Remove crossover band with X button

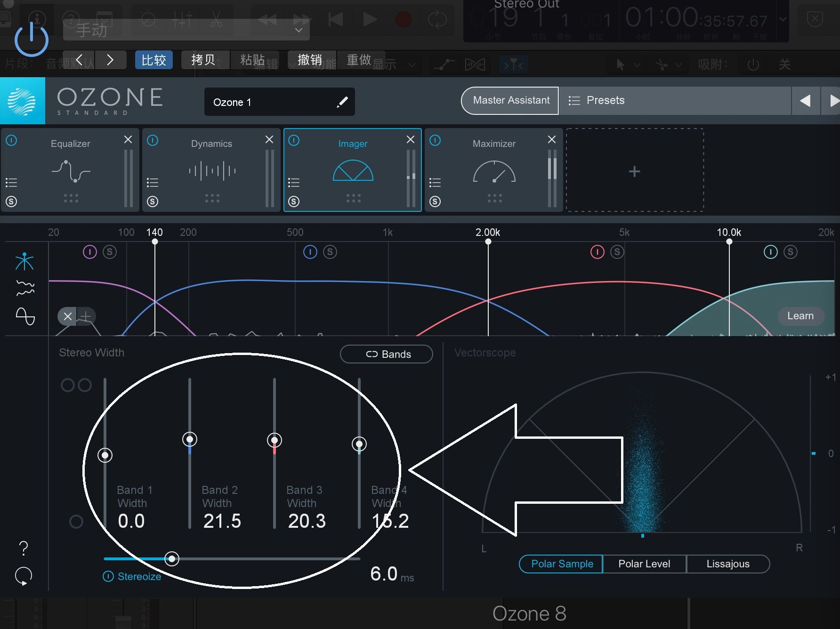(x=68, y=316)
